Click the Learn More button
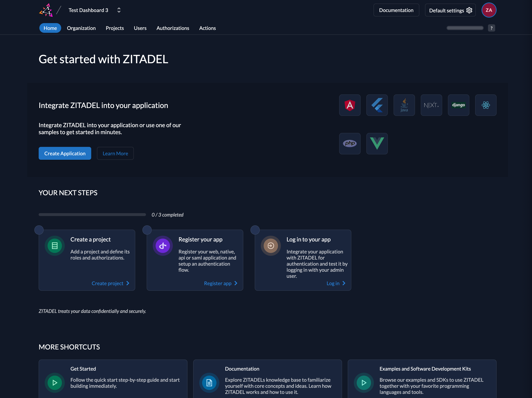The image size is (532, 398). tap(115, 153)
